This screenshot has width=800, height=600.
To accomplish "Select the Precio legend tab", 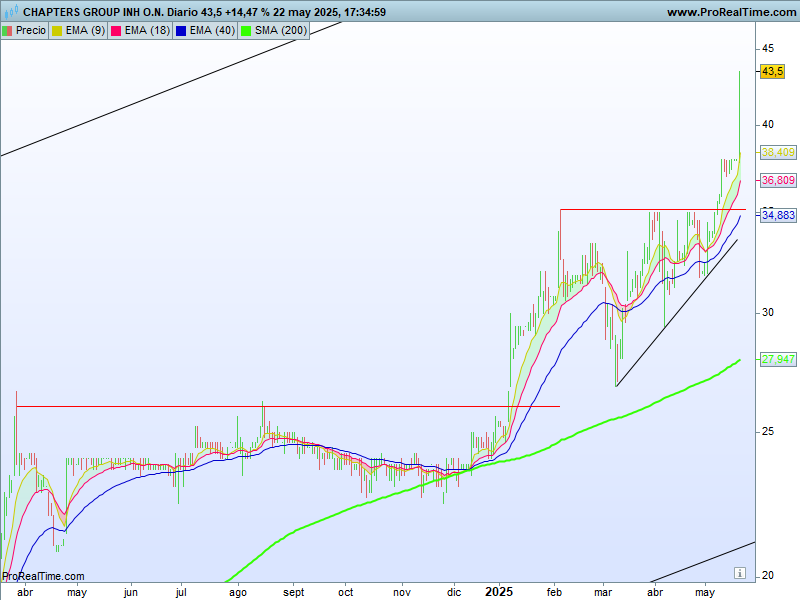I will (24, 31).
